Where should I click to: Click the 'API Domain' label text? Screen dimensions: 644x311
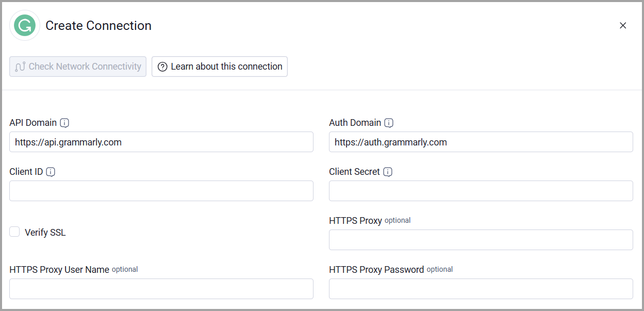33,123
